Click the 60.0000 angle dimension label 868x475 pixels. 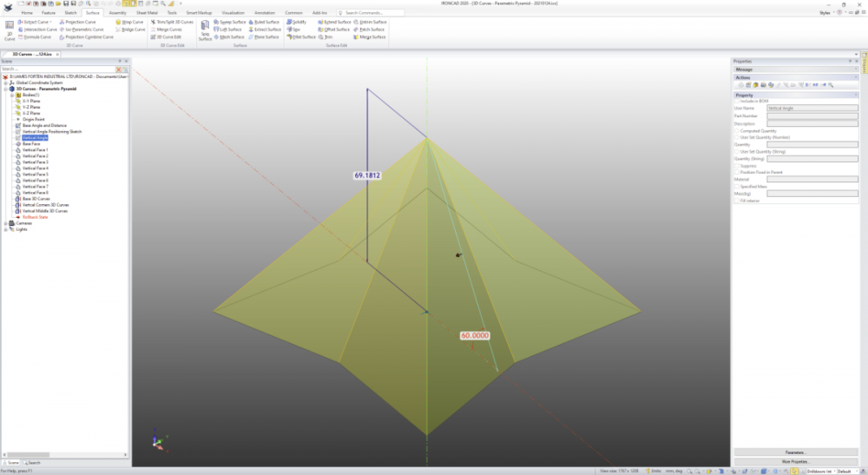pyautogui.click(x=475, y=335)
